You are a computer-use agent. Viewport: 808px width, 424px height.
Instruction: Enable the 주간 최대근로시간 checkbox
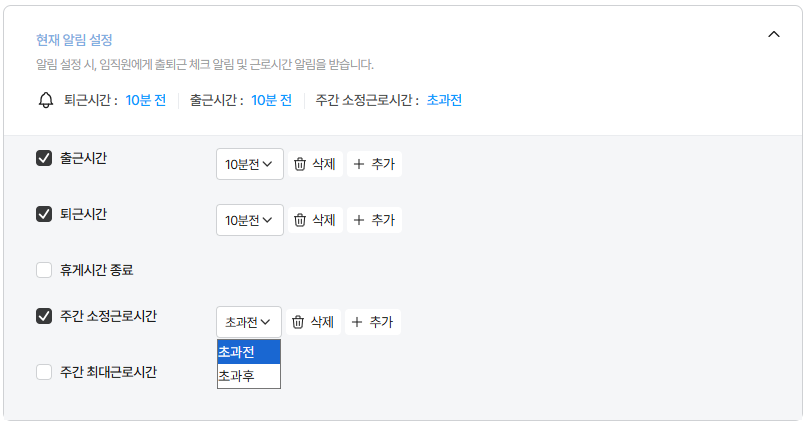44,372
